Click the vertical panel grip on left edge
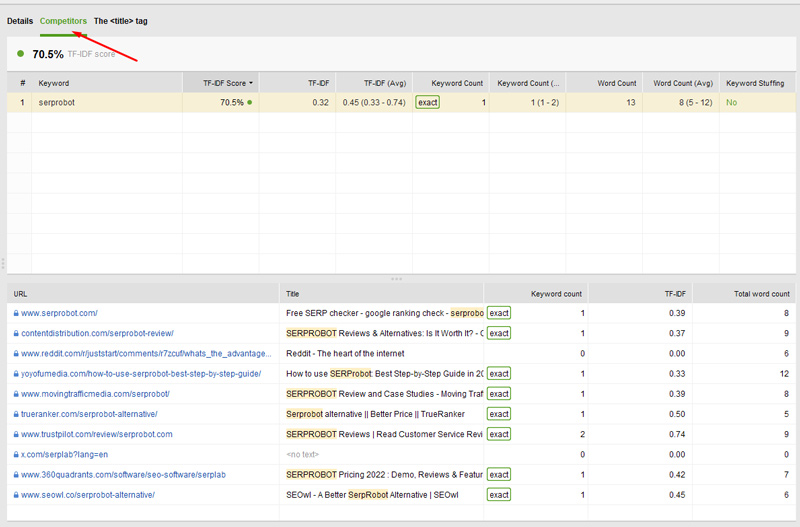This screenshot has height=527, width=800. tap(3, 264)
